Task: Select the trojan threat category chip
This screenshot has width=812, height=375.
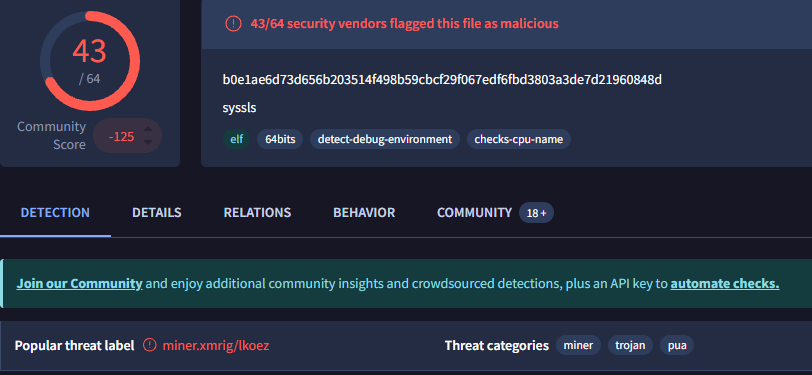Action: click(630, 345)
